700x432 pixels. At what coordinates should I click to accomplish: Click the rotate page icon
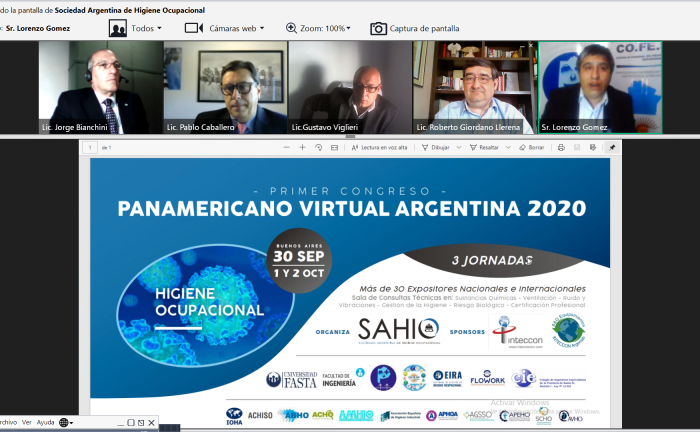[x=318, y=148]
